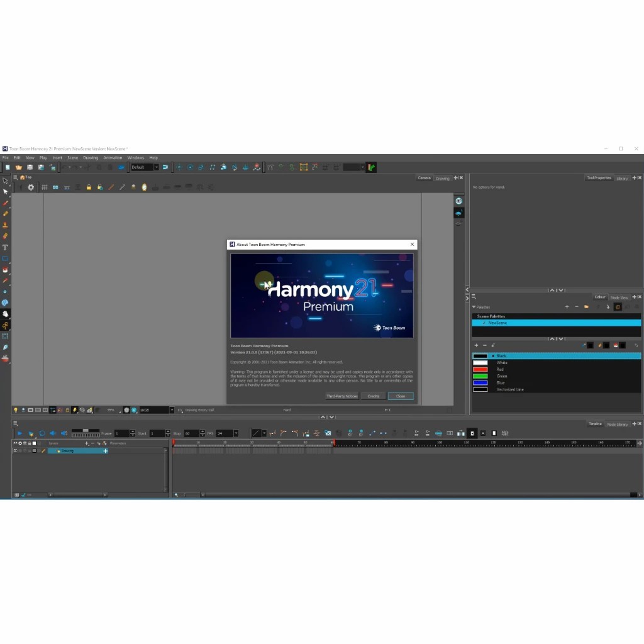Click the Show Grid icon in Camera toolbar
Image resolution: width=644 pixels, height=644 pixels.
click(x=45, y=187)
